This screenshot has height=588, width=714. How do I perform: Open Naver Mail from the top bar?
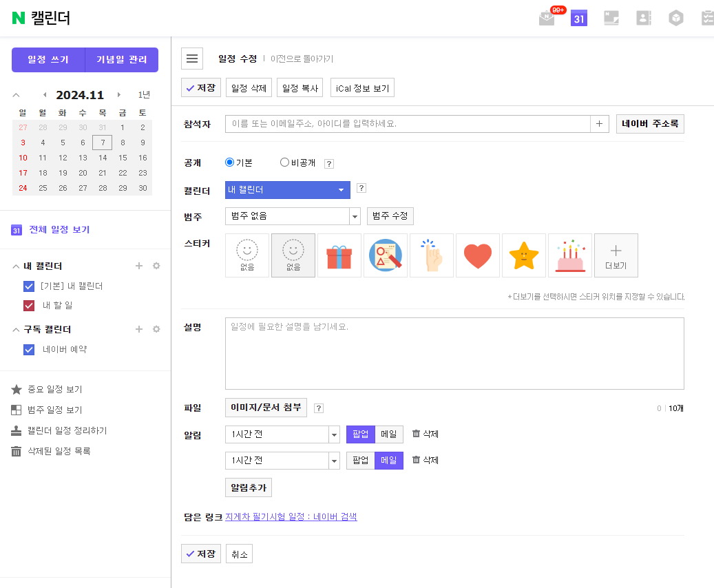[x=546, y=17]
